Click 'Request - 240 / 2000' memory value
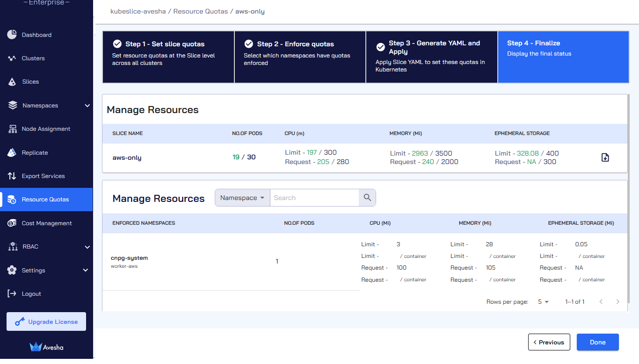Screen dimensions: 639x364 point(424,162)
